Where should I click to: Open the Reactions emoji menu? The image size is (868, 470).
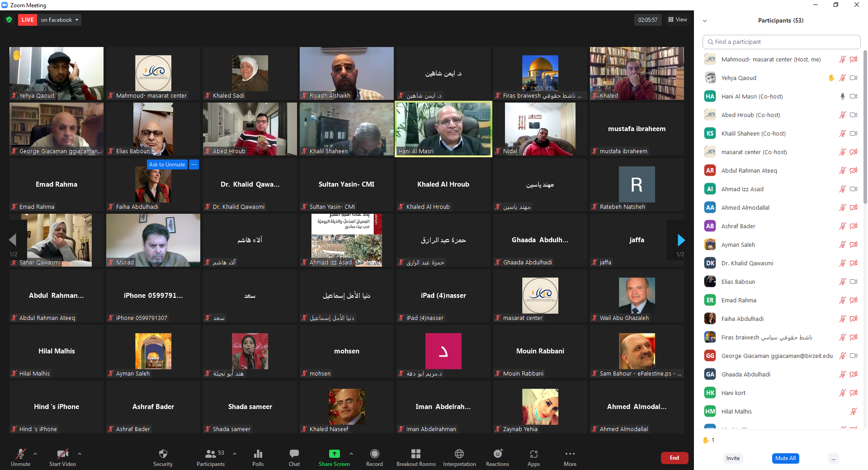pos(497,457)
